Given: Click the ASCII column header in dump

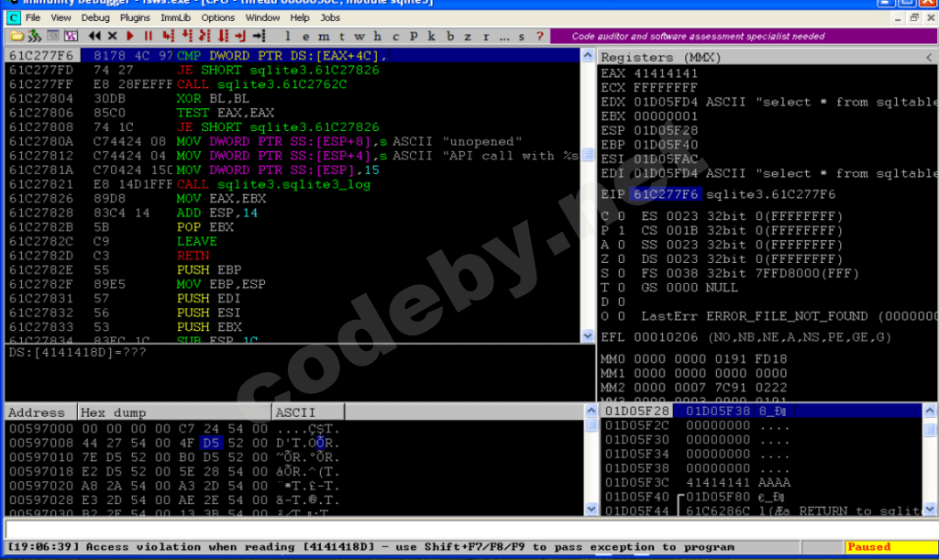Looking at the screenshot, I should coord(308,412).
